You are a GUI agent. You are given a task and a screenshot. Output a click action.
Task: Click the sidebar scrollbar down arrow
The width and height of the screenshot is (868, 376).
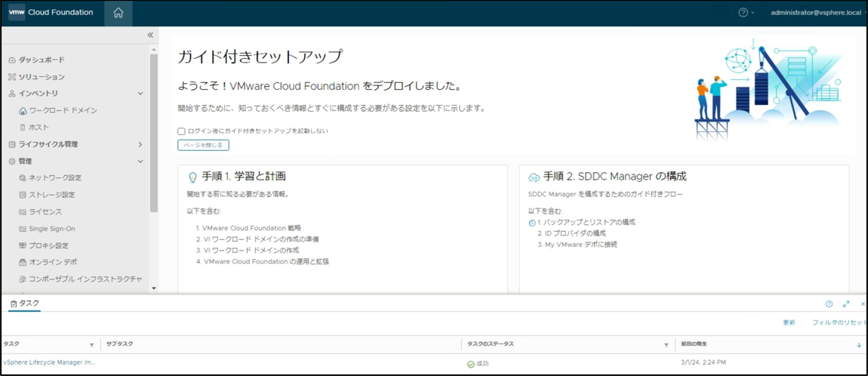[154, 288]
